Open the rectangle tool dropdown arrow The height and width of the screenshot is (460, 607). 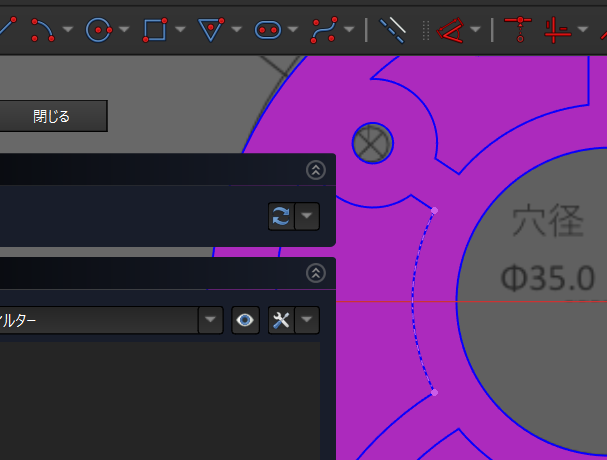(180, 29)
